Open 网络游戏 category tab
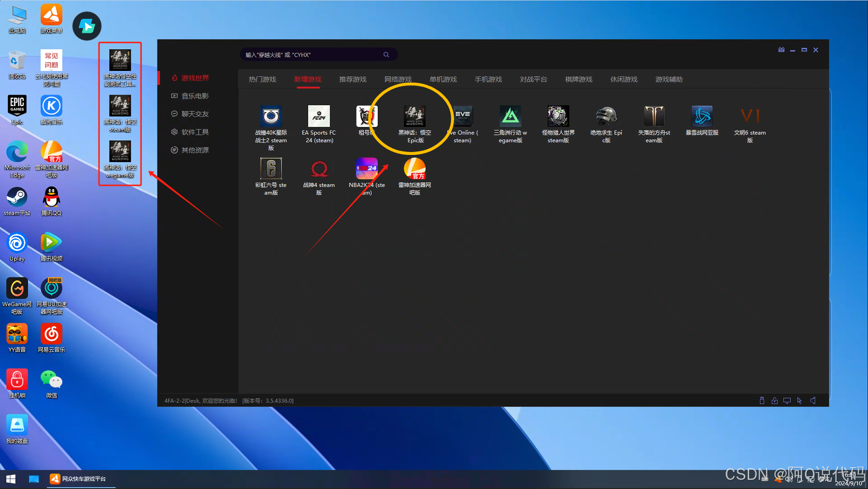Image resolution: width=868 pixels, height=489 pixels. pyautogui.click(x=398, y=80)
